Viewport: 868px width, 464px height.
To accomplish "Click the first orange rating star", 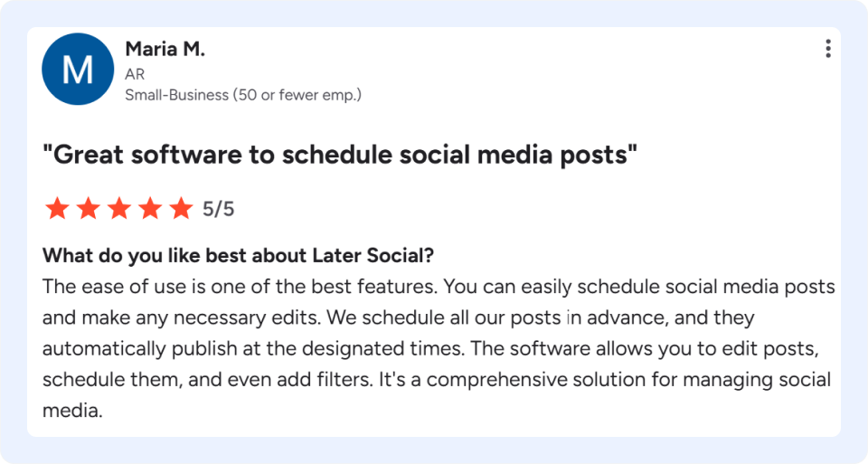I will point(57,209).
